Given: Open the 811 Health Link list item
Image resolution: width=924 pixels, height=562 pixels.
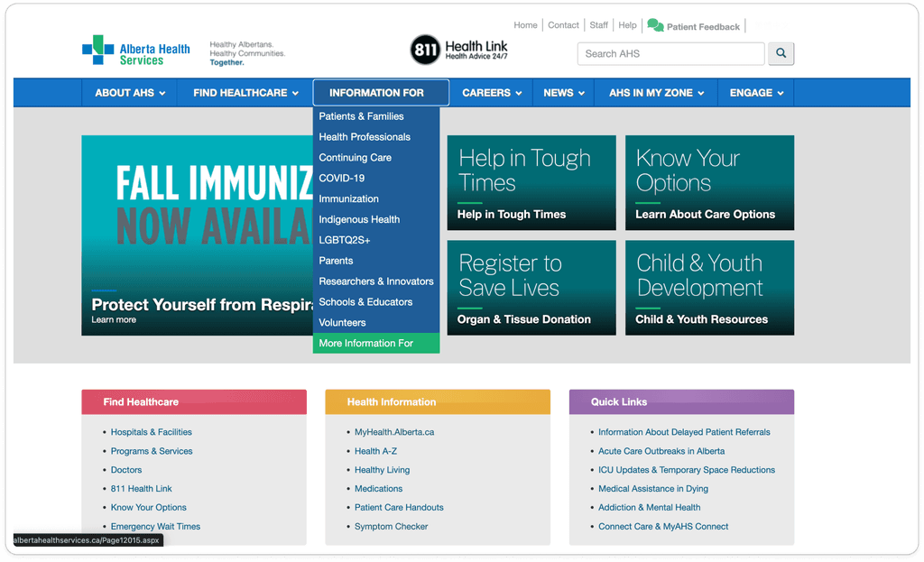Looking at the screenshot, I should pos(142,489).
